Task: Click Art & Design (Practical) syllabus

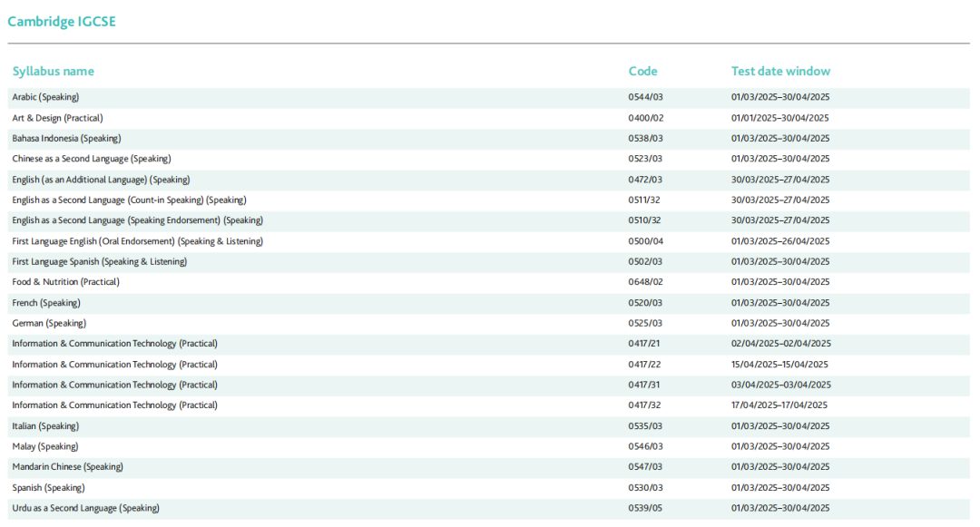Action: point(57,118)
